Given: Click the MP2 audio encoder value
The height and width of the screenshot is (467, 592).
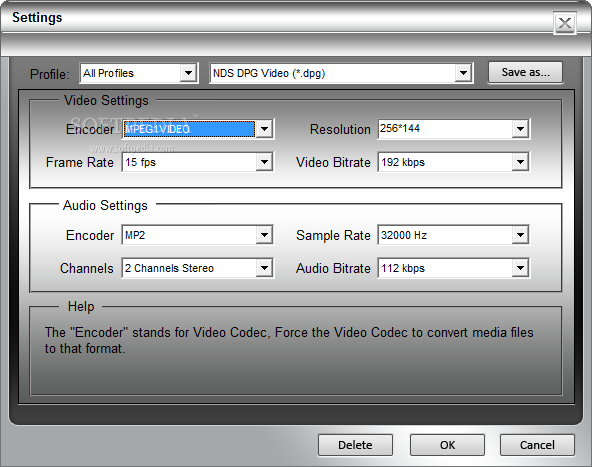Looking at the screenshot, I should point(189,235).
